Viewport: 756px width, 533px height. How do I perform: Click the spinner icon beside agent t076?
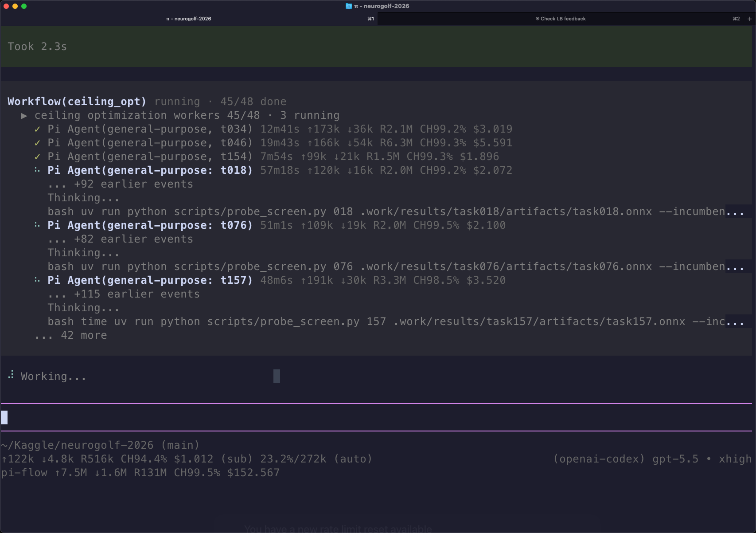[38, 225]
